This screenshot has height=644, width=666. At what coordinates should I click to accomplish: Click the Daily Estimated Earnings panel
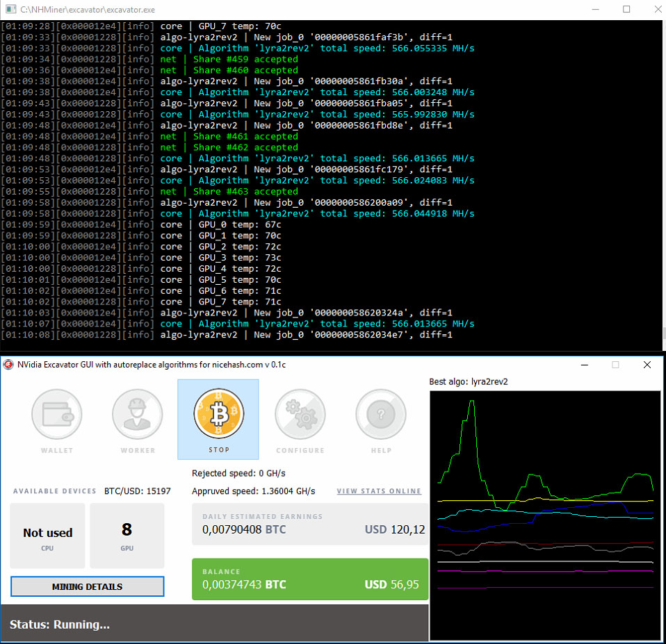[x=310, y=525]
